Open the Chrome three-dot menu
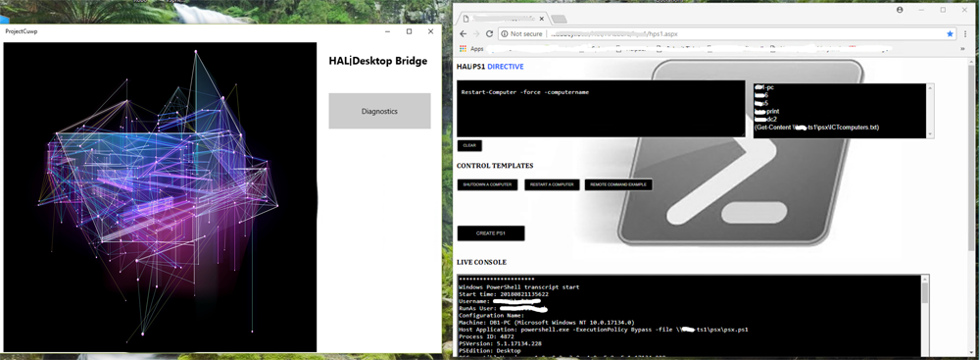This screenshot has width=980, height=360. pyautogui.click(x=965, y=33)
